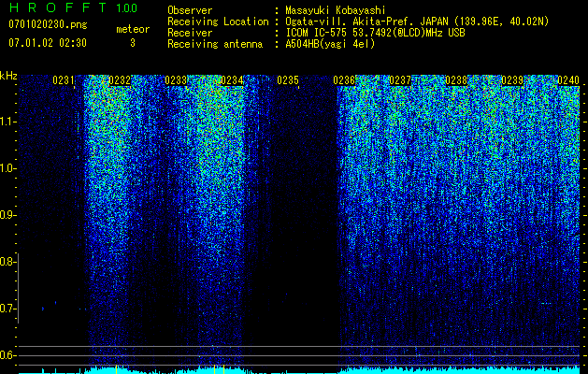Click the 0240 time marker
The image size is (588, 374).
coord(568,80)
